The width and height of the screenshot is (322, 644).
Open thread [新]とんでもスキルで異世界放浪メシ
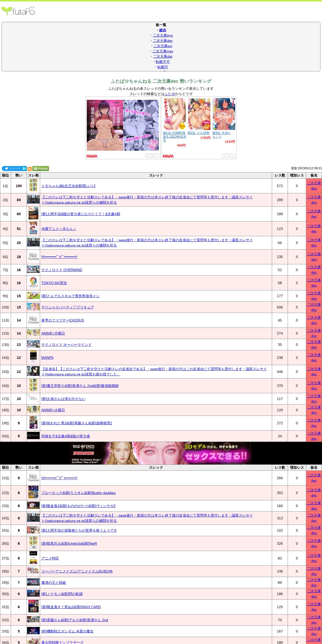click(70, 296)
